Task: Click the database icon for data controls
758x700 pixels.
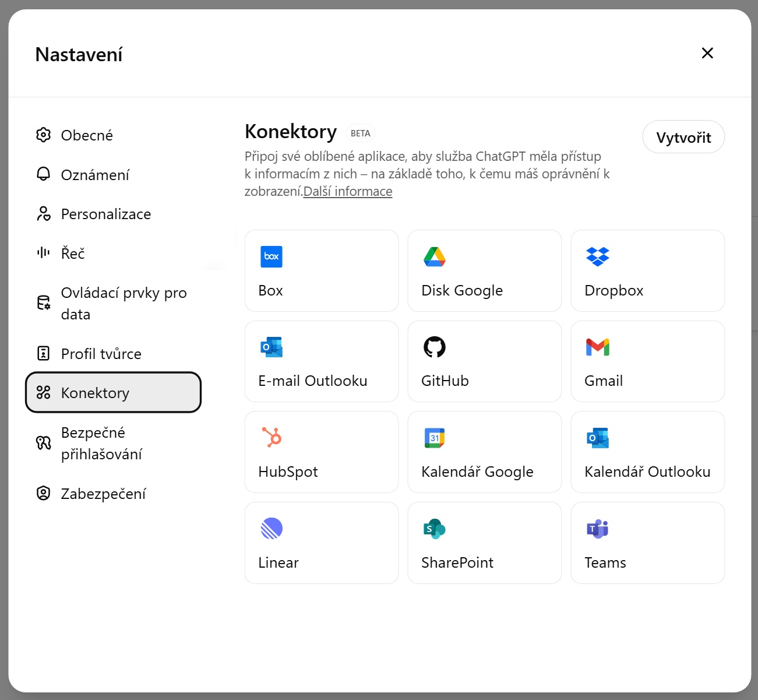Action: (43, 303)
